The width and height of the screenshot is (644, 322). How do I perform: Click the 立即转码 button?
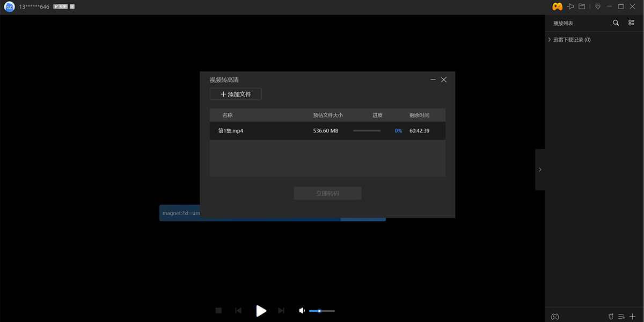tap(327, 193)
